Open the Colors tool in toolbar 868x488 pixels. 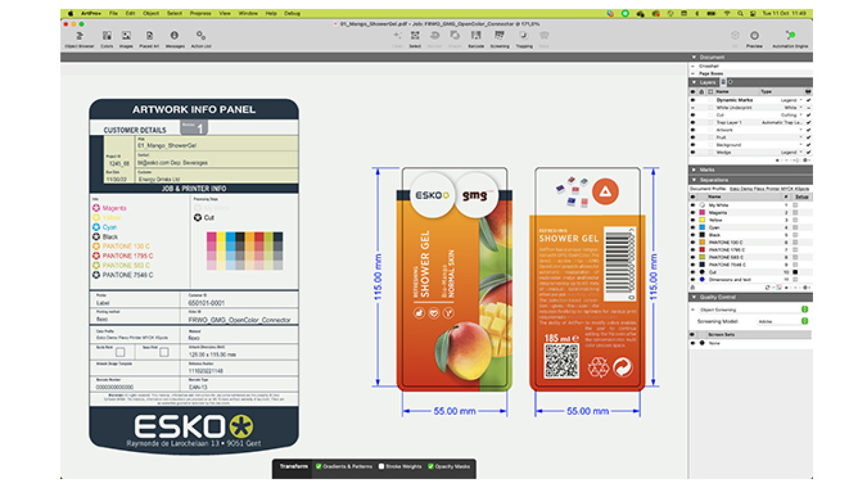pos(106,39)
